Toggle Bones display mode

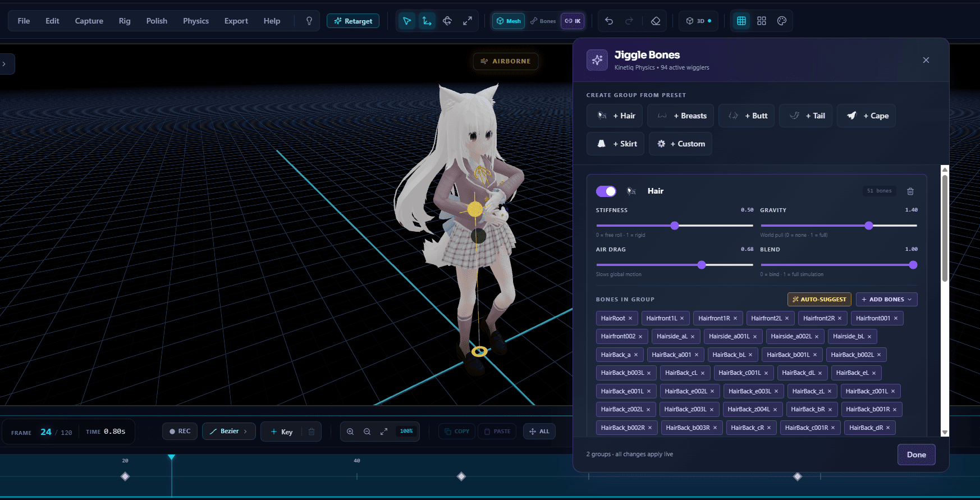(543, 21)
